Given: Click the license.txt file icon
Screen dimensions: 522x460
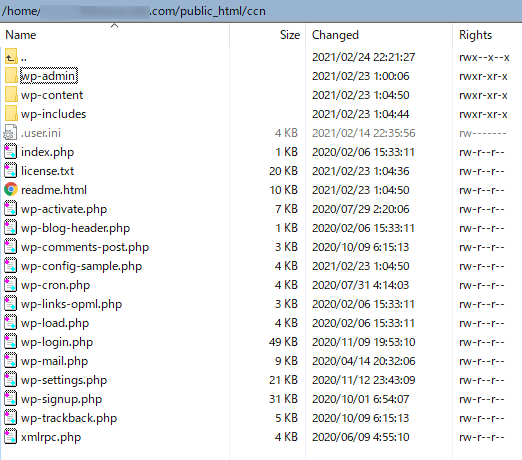Looking at the screenshot, I should pyautogui.click(x=10, y=171).
